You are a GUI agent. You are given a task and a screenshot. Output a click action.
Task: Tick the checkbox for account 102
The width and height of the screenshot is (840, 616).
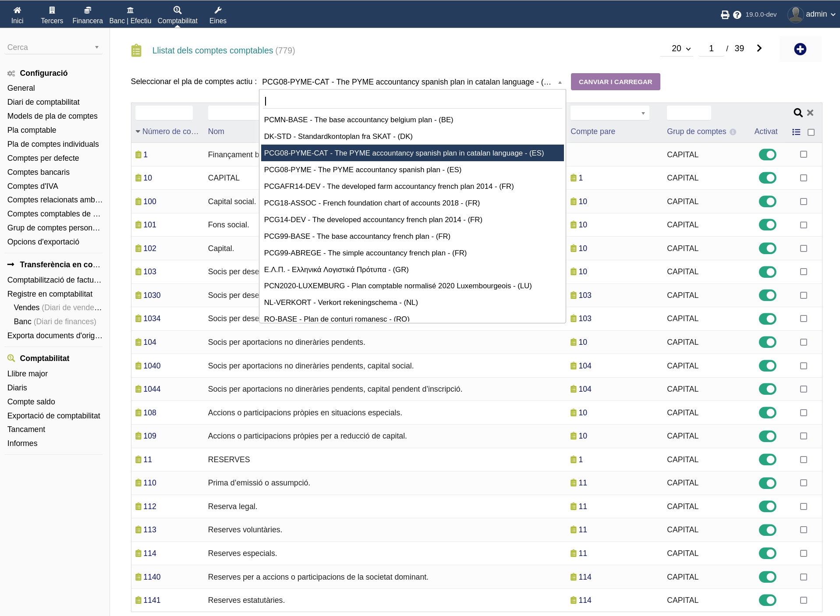pos(804,248)
